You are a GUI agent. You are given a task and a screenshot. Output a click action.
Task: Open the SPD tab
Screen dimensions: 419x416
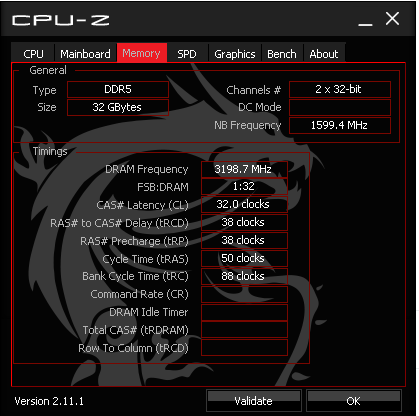point(187,53)
